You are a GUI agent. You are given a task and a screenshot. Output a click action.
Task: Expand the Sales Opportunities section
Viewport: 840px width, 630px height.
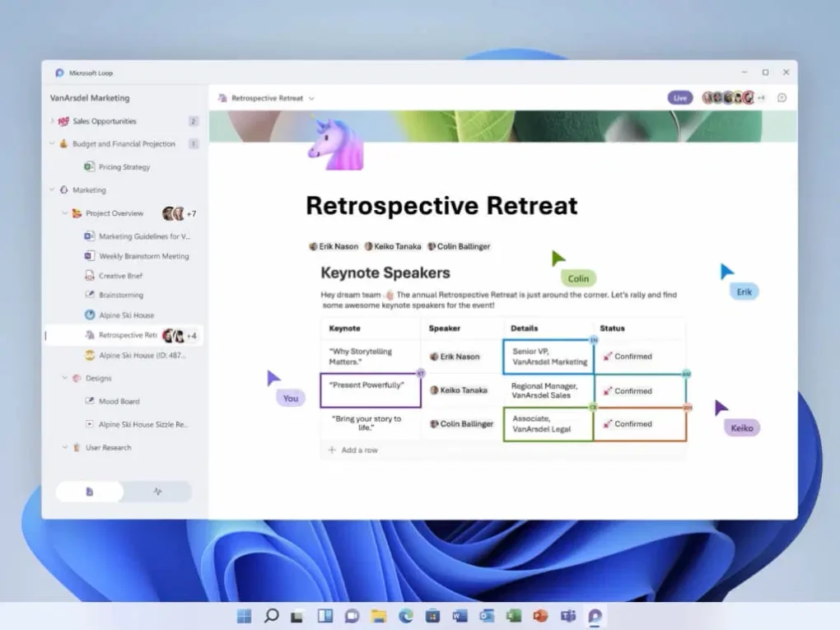[53, 121]
